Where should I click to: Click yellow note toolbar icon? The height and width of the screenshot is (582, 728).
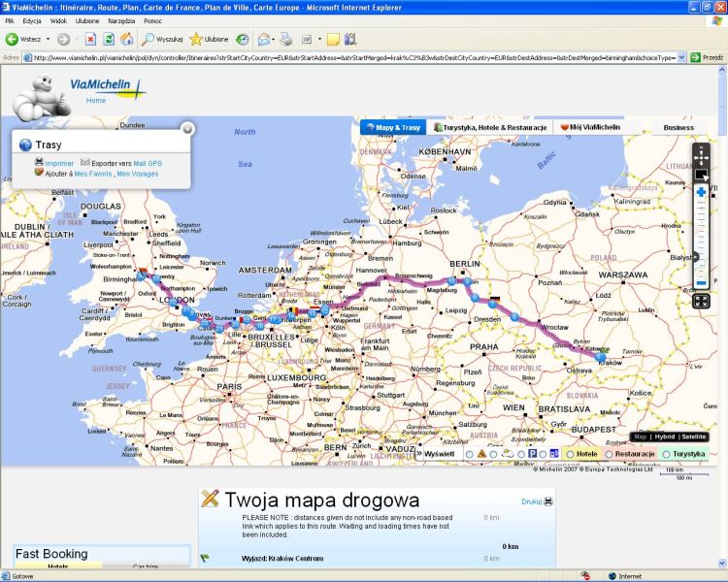point(333,40)
